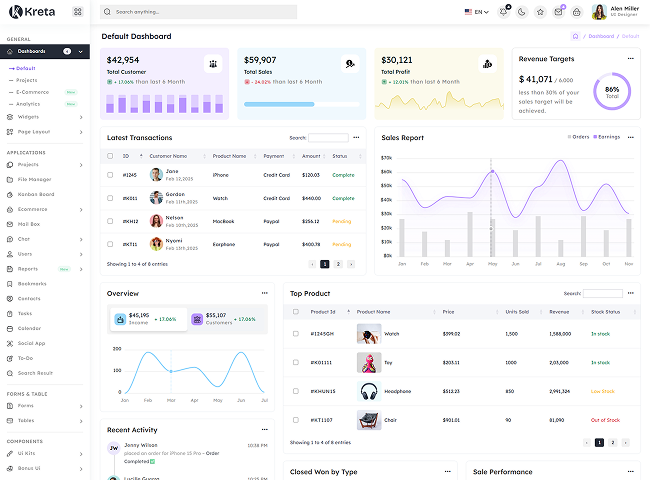This screenshot has height=480, width=650.
Task: Click the Dashboard breadcrumb link
Action: [x=601, y=36]
